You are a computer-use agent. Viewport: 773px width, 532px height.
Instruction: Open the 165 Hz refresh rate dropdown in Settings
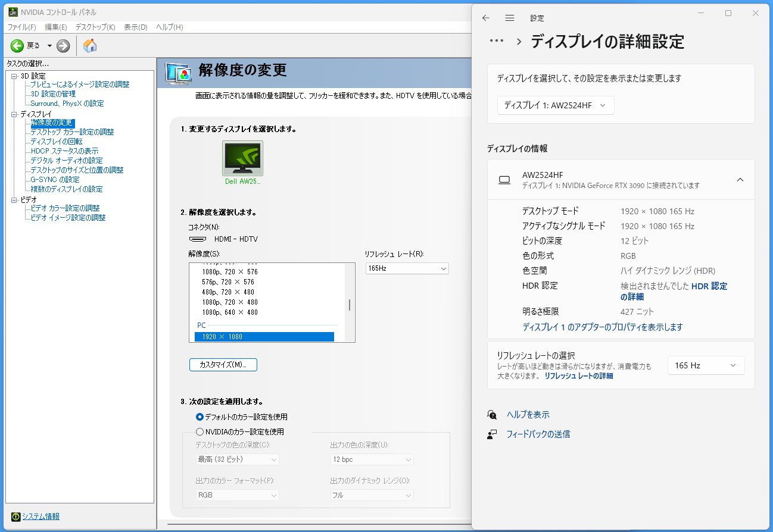(706, 365)
